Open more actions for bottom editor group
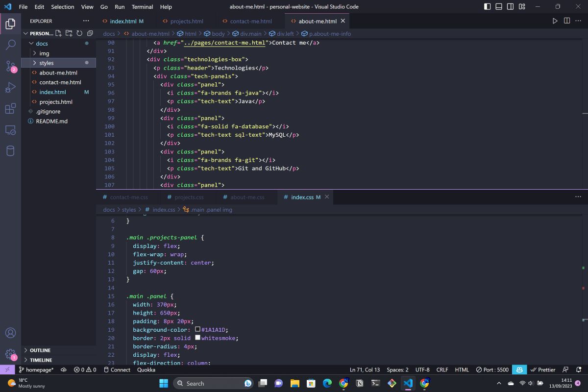The height and width of the screenshot is (392, 588). click(x=578, y=197)
